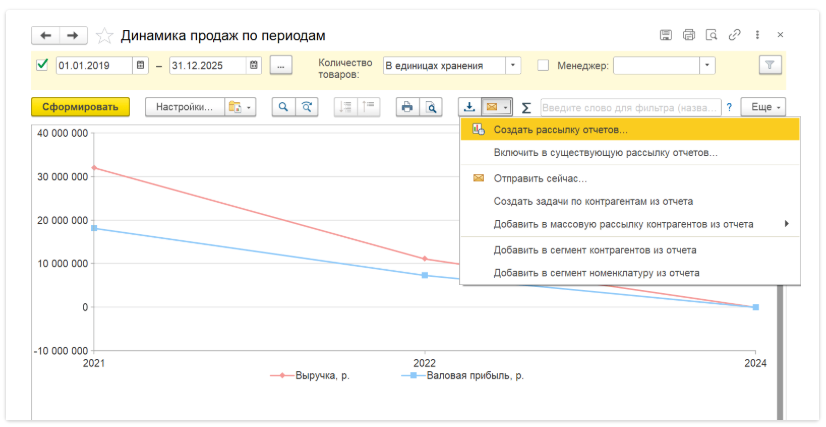Click the start date field 01.01.2019
This screenshot has height=427, width=826.
[x=94, y=65]
